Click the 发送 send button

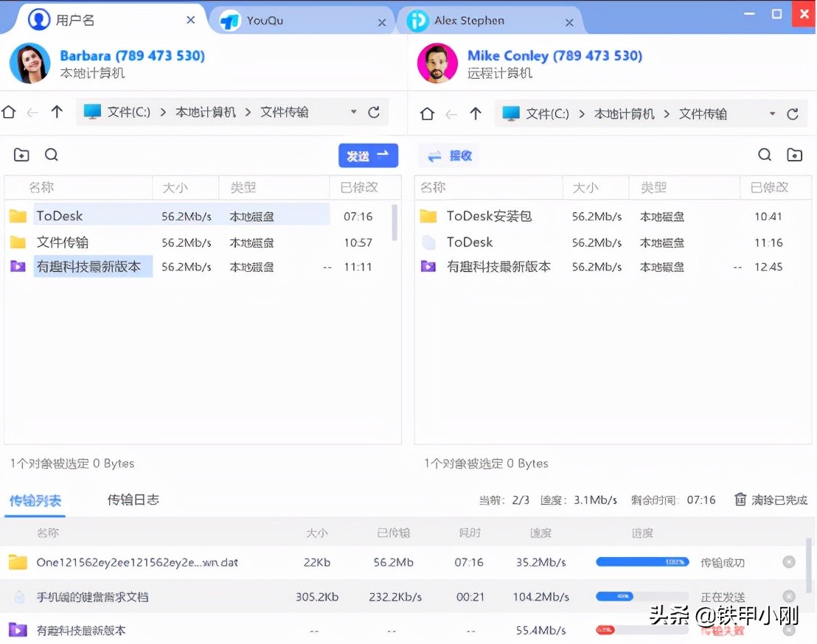[x=368, y=155]
